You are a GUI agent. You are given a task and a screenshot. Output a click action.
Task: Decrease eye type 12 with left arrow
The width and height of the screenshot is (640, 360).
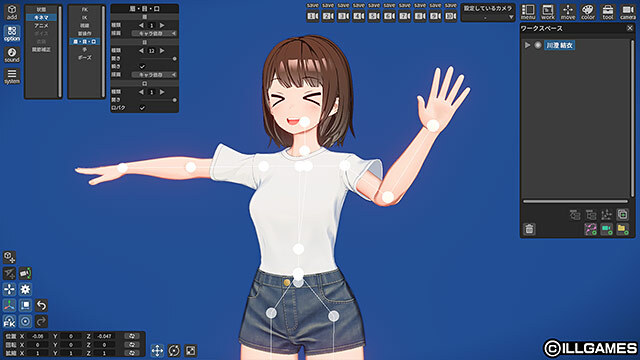click(x=141, y=51)
